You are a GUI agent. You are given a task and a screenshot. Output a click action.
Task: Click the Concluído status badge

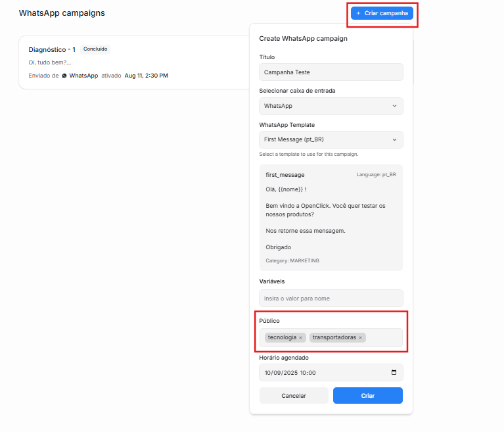click(x=95, y=49)
